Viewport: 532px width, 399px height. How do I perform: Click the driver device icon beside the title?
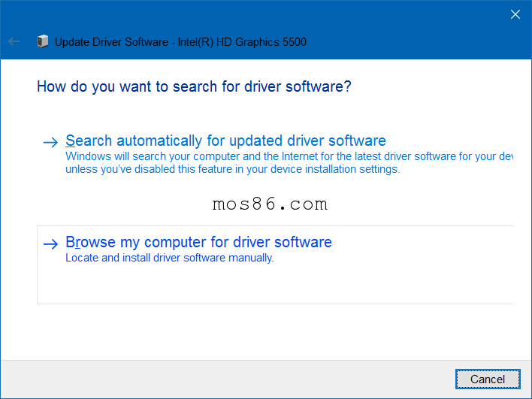[42, 41]
